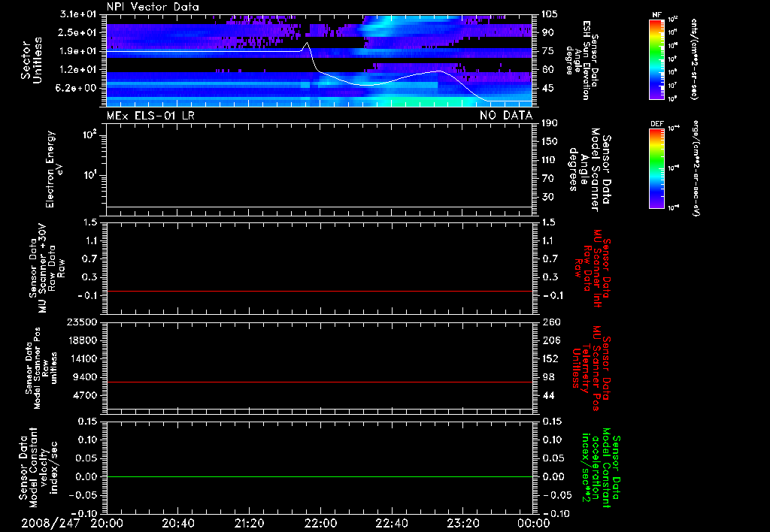Click the "NO DATA" label
This screenshot has height=532, width=770.
[x=506, y=116]
